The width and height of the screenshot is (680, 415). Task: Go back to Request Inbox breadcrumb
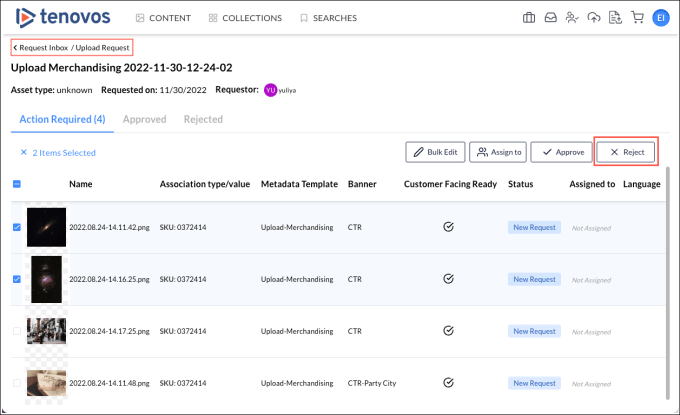click(x=40, y=48)
